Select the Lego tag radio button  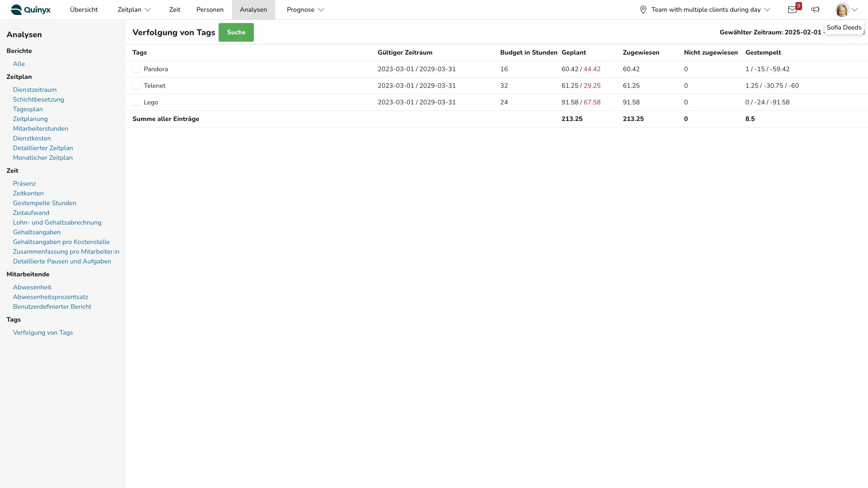click(136, 102)
